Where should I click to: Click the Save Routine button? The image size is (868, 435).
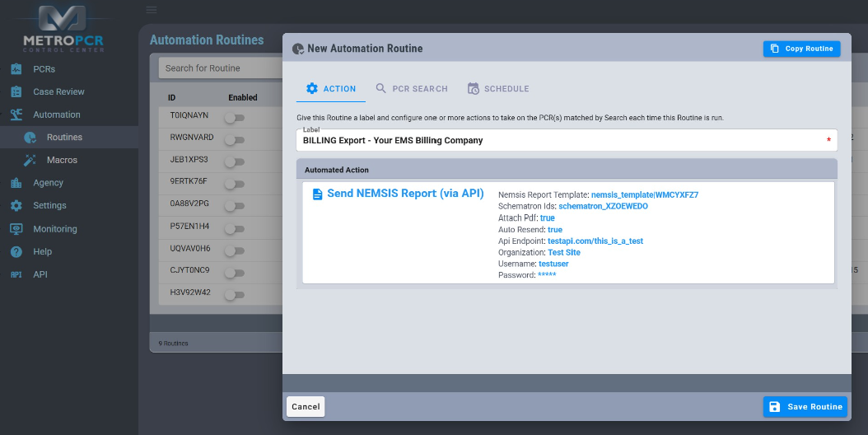click(x=805, y=407)
